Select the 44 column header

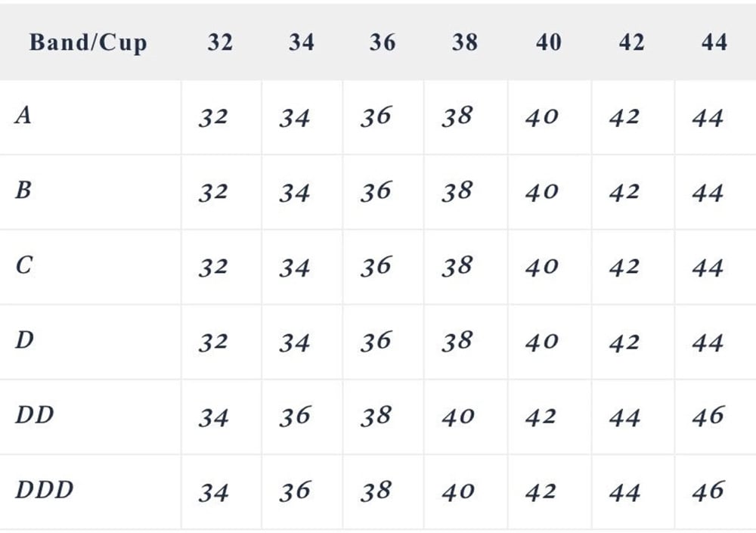714,42
